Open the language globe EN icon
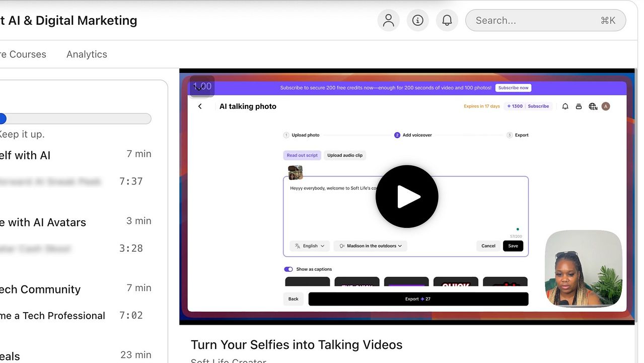 coord(593,106)
